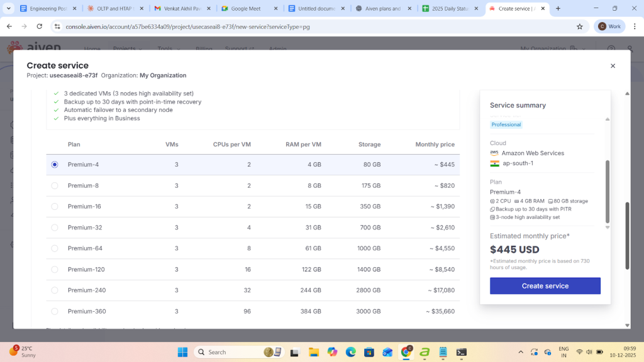The height and width of the screenshot is (362, 644).
Task: Open File Explorer from taskbar
Action: (313, 352)
